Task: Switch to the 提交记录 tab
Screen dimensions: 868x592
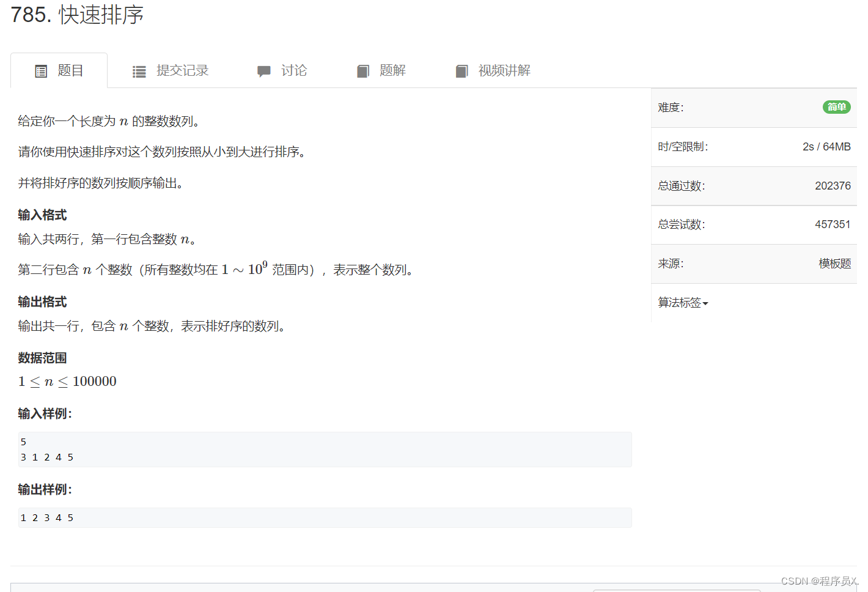Action: [x=183, y=70]
